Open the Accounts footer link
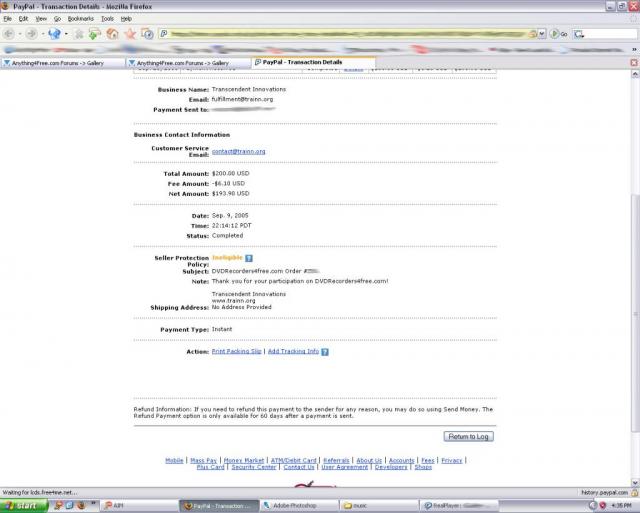 pyautogui.click(x=401, y=461)
